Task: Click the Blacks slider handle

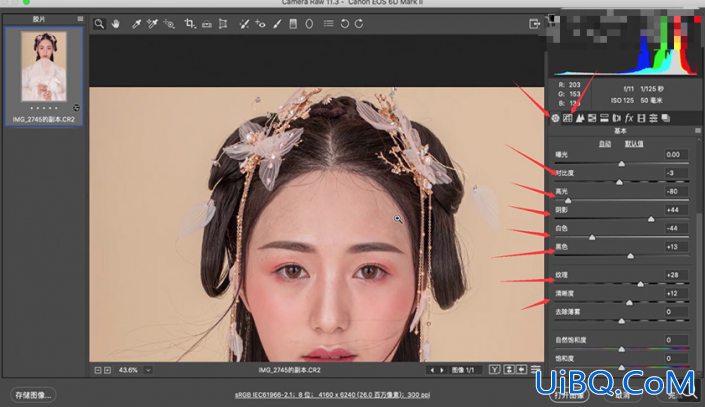Action: (x=630, y=256)
